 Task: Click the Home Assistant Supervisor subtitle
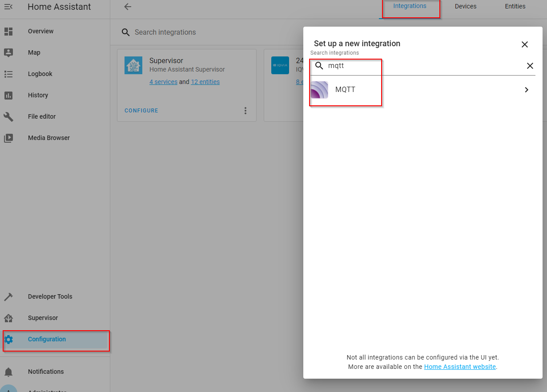click(187, 69)
